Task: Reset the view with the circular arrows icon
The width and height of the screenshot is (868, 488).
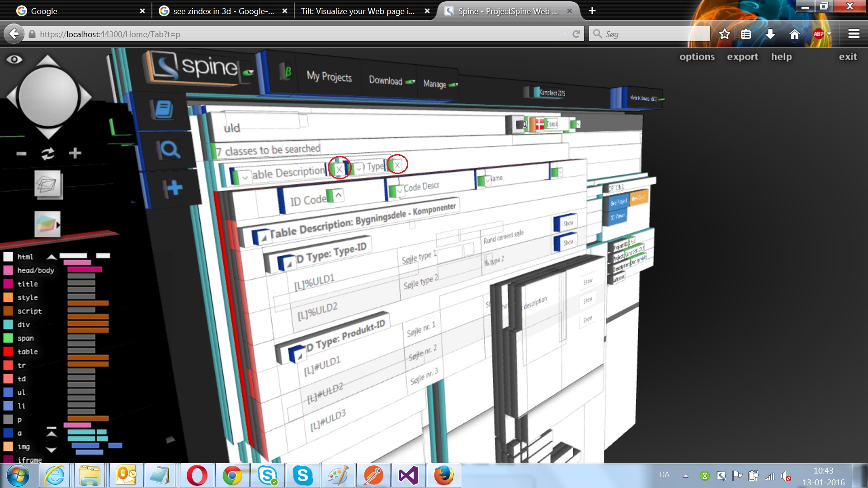Action: [x=48, y=154]
